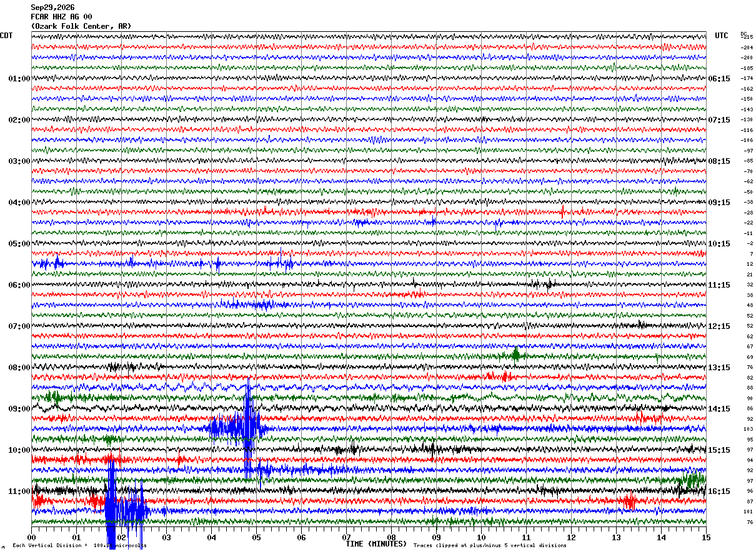Click the UTC timezone label

[722, 36]
